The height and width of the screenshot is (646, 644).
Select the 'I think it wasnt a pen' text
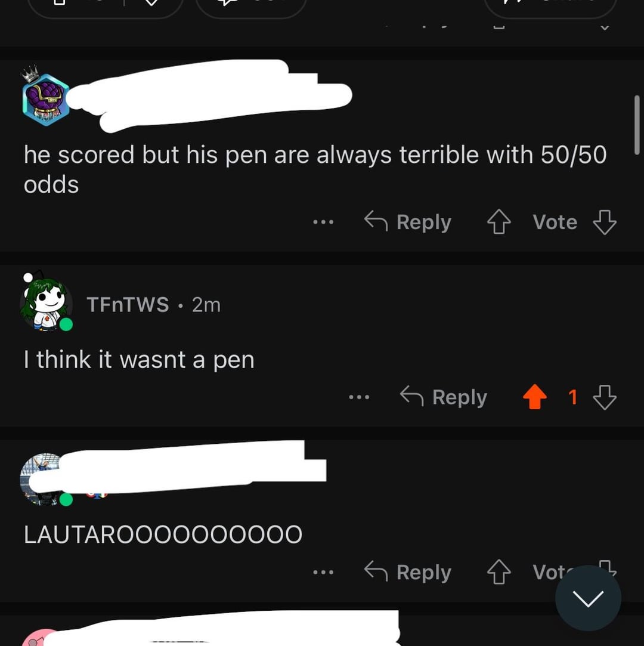(x=139, y=360)
